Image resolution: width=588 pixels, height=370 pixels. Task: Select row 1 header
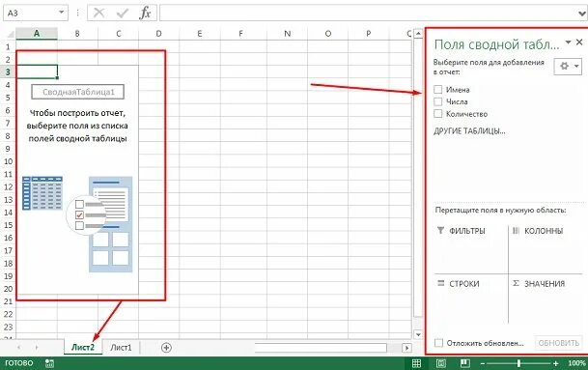(x=8, y=47)
